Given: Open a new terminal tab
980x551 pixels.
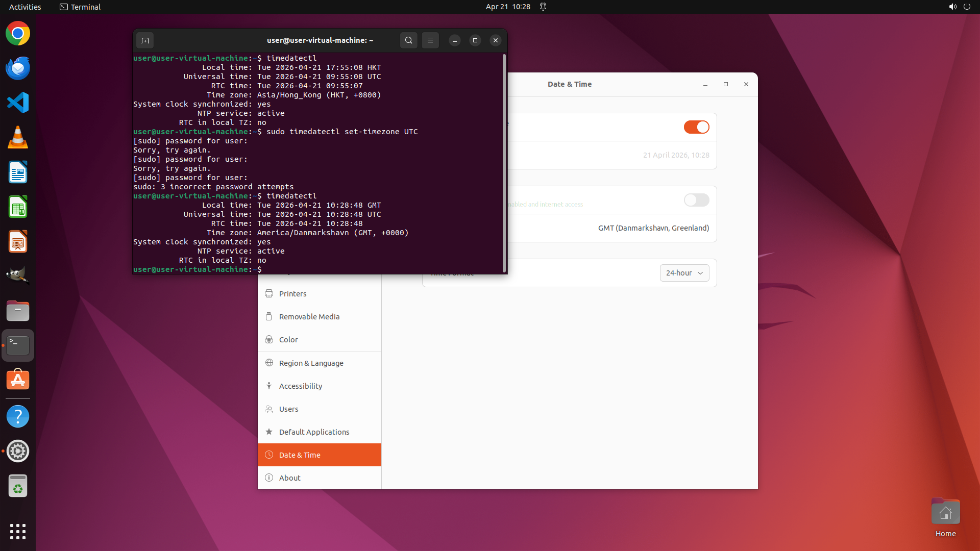Looking at the screenshot, I should click(x=145, y=40).
